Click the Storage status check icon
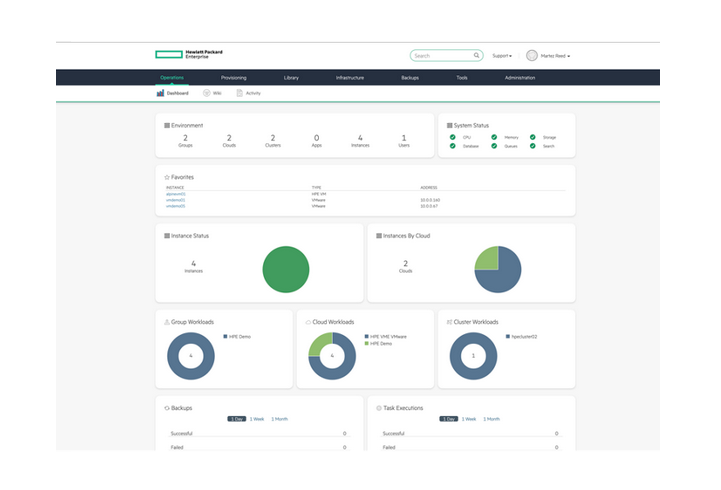The image size is (721, 490). click(x=532, y=137)
